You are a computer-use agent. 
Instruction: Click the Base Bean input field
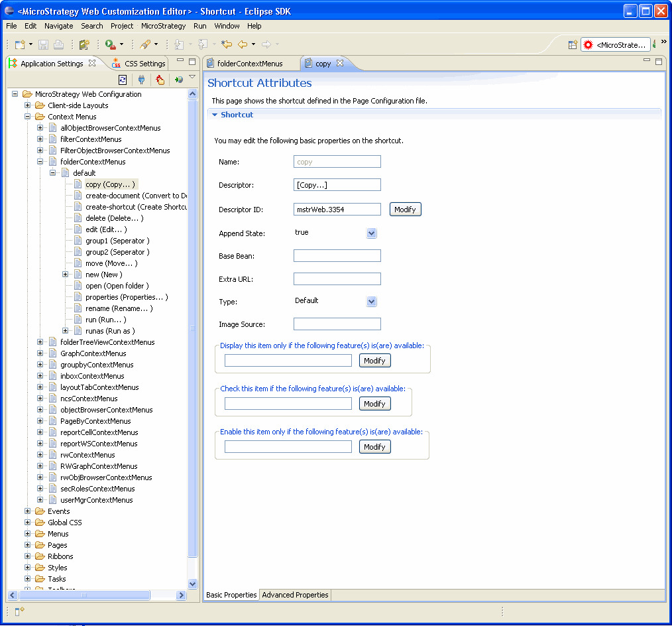pos(337,256)
